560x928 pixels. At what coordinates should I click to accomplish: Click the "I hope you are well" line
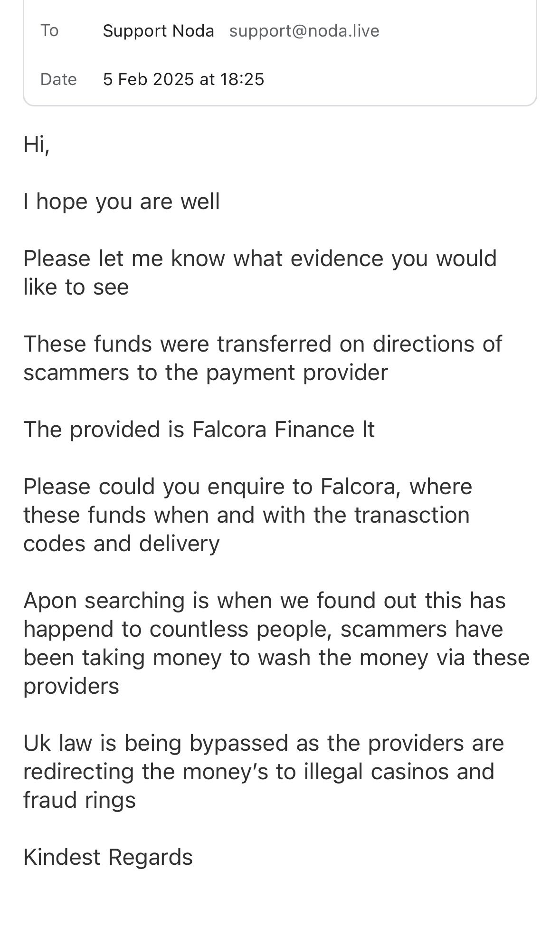pos(122,201)
